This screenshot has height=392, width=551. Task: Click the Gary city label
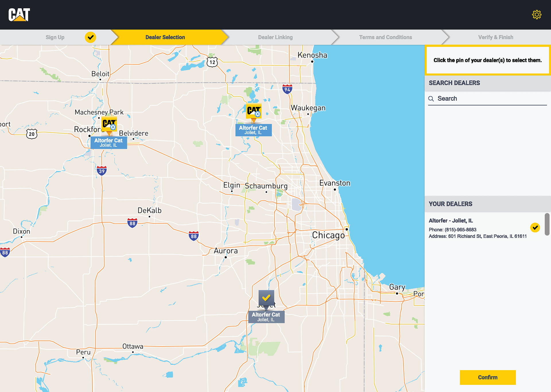point(397,287)
